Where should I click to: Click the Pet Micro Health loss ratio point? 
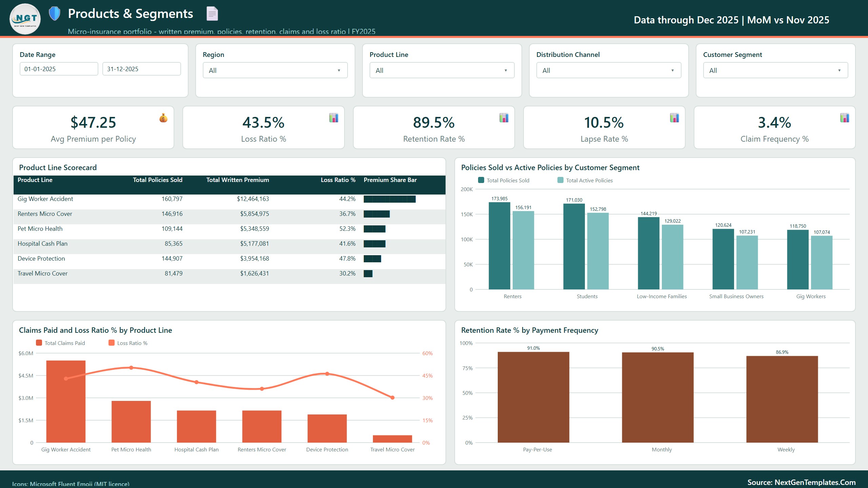pyautogui.click(x=131, y=368)
